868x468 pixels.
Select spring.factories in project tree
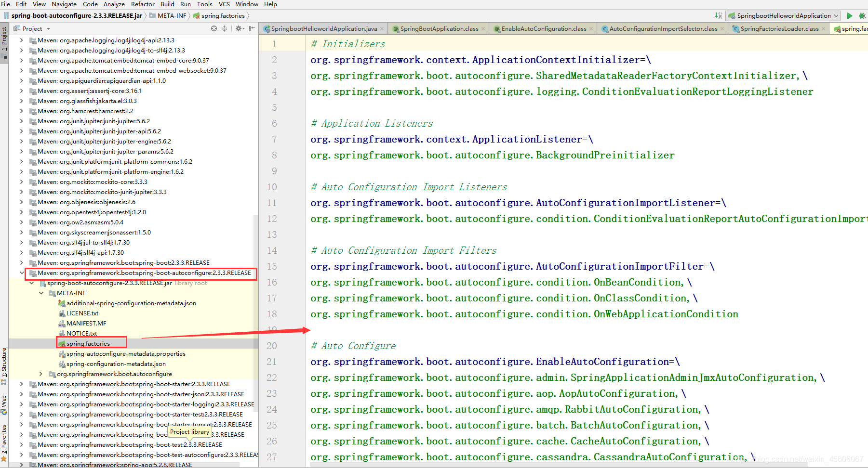(88, 344)
